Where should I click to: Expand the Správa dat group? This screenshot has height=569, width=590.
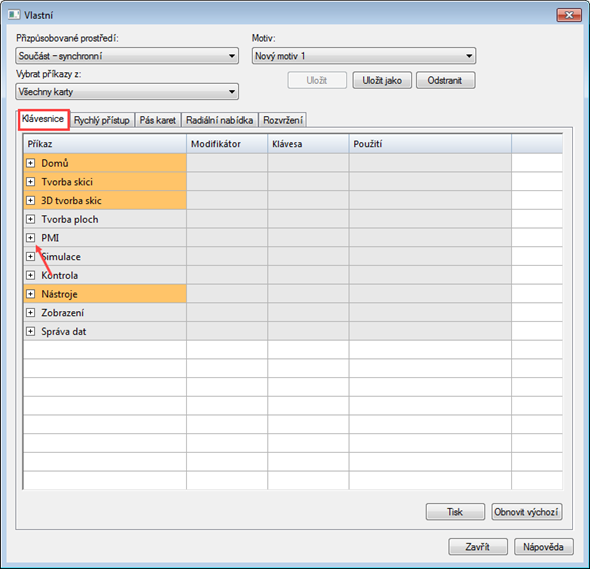[x=30, y=331]
